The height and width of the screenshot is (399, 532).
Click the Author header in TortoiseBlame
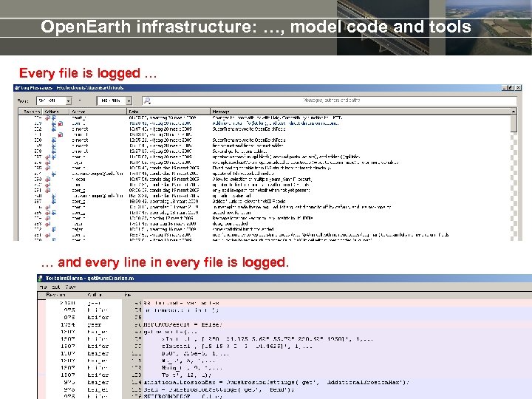coord(95,295)
